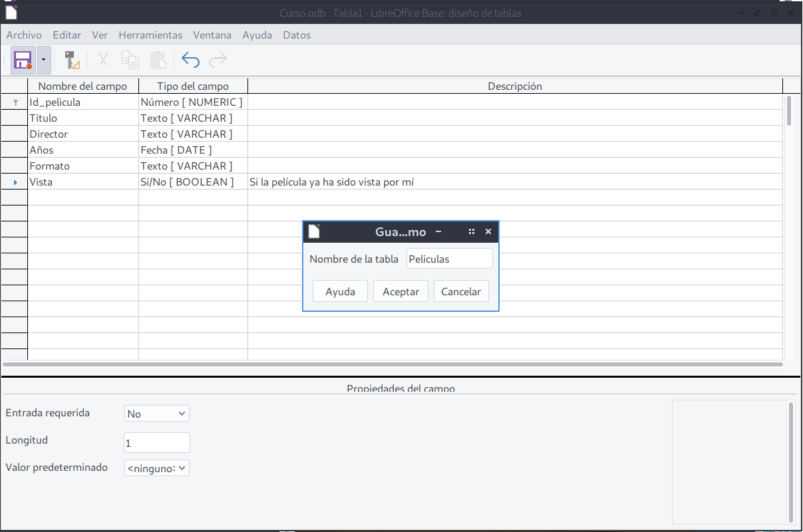Click the Cut scissors icon
Screen dimensions: 803x532
(x=102, y=61)
